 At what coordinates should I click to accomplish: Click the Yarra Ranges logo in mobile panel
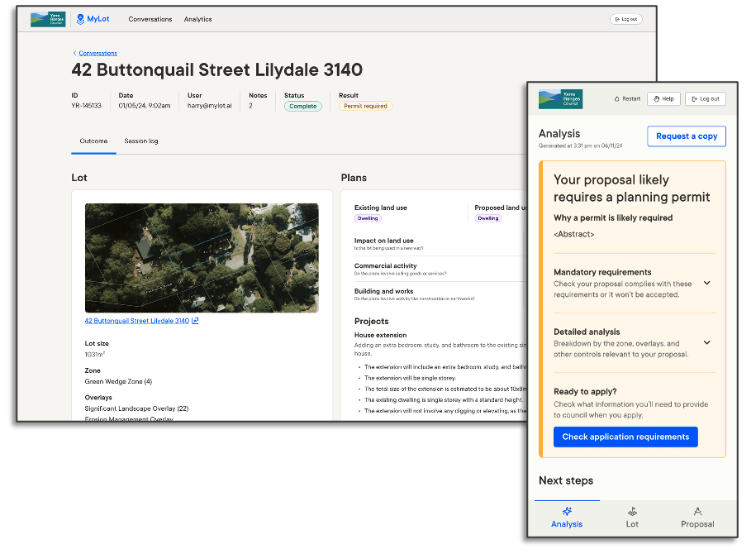(560, 98)
